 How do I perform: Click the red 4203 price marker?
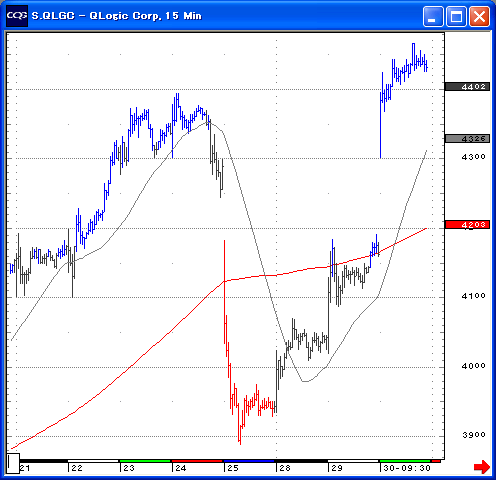pos(467,225)
